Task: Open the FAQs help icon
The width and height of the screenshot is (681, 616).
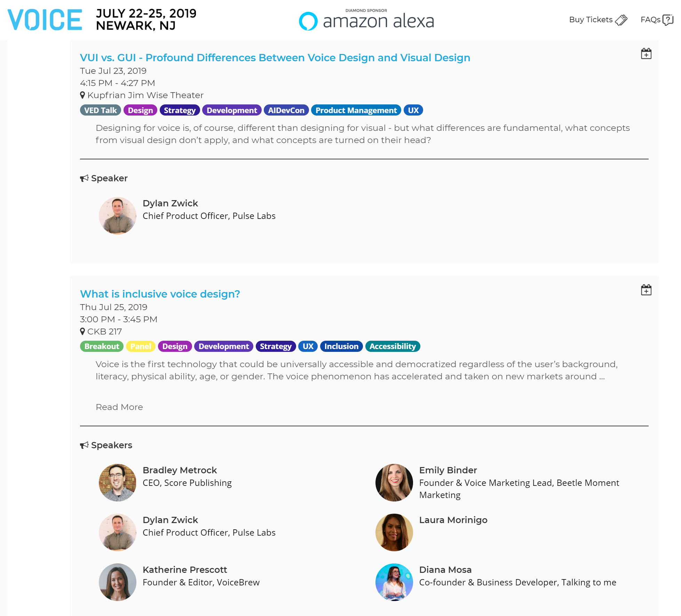Action: pyautogui.click(x=667, y=20)
